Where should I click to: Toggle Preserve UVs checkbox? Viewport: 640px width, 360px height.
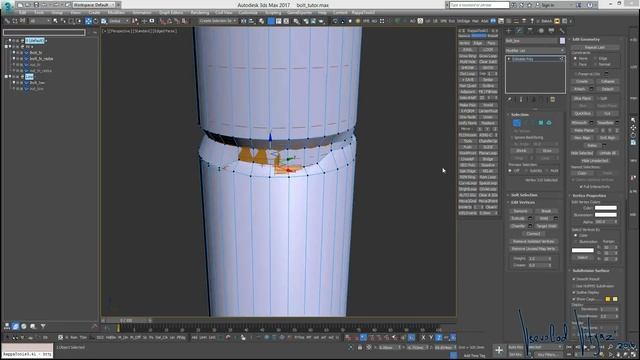[576, 74]
